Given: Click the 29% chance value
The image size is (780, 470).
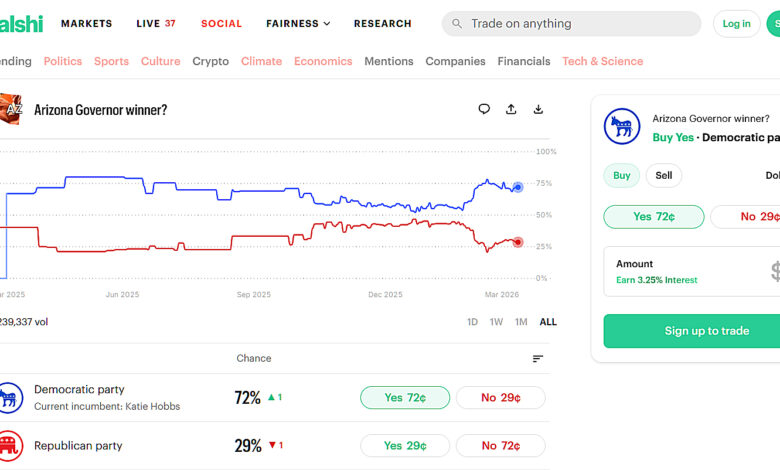Looking at the screenshot, I should click(x=248, y=446).
